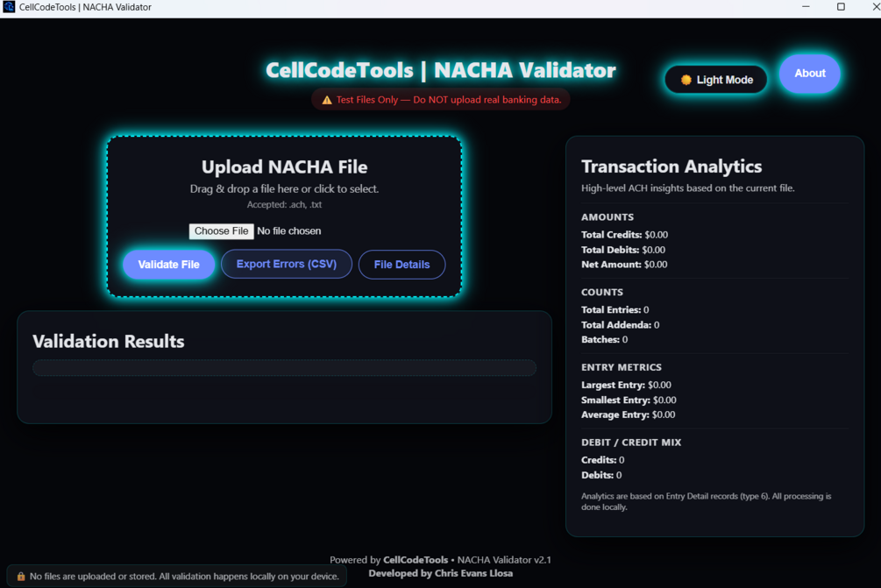Click Total Debits: $0.00 value

pos(623,250)
